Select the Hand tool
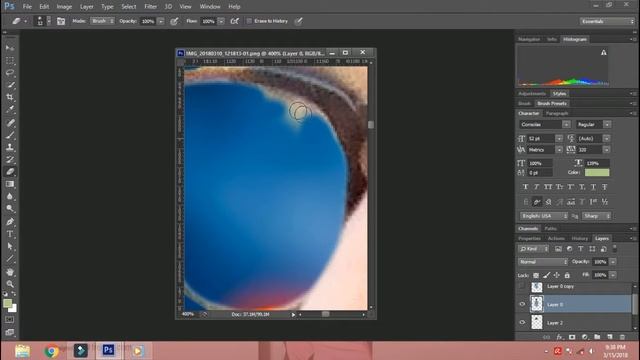The width and height of the screenshot is (640, 360). (10, 272)
